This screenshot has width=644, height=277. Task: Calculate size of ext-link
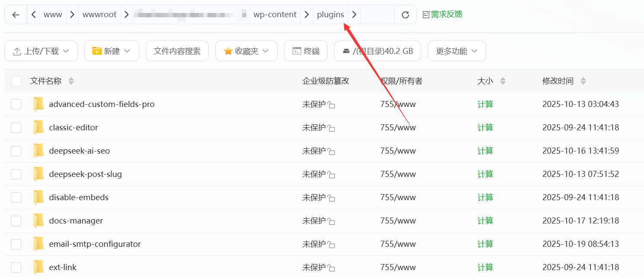point(485,267)
